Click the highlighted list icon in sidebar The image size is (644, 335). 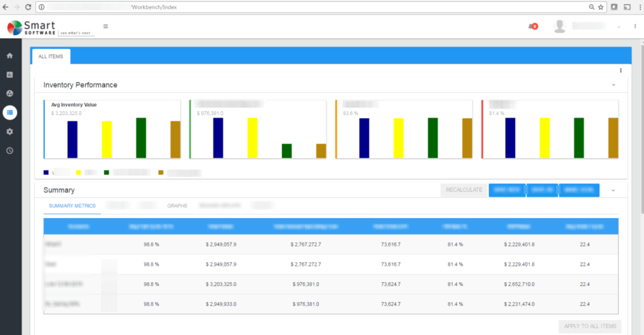(x=10, y=113)
